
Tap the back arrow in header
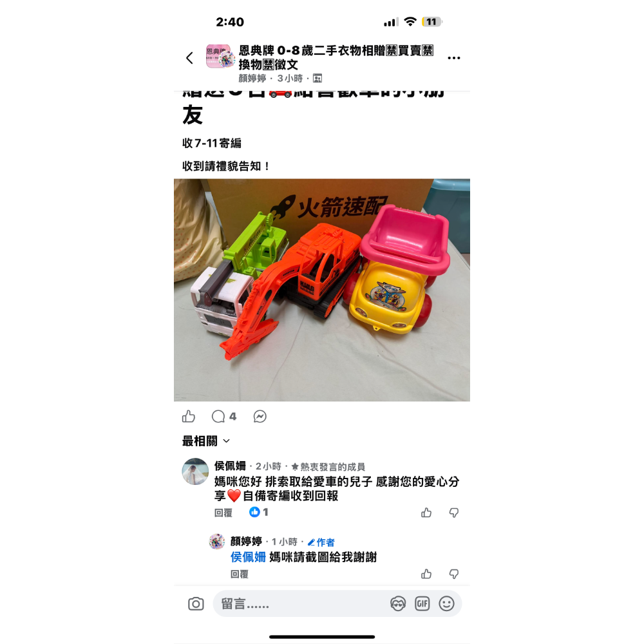pyautogui.click(x=189, y=58)
